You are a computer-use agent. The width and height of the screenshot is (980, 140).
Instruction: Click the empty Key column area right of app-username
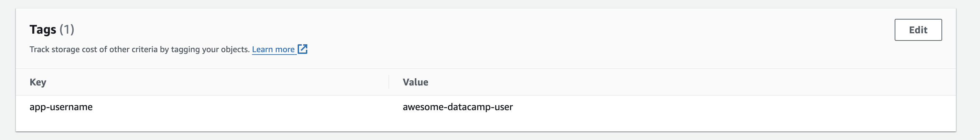(x=240, y=107)
